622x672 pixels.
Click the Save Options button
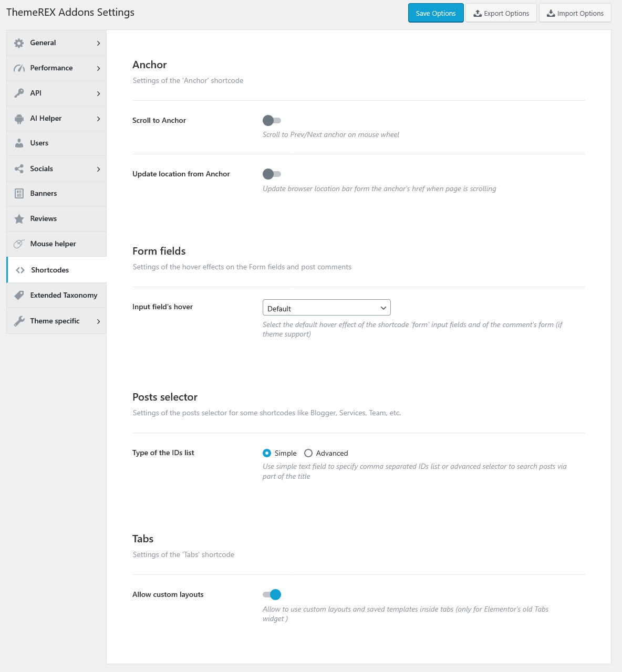pyautogui.click(x=436, y=13)
